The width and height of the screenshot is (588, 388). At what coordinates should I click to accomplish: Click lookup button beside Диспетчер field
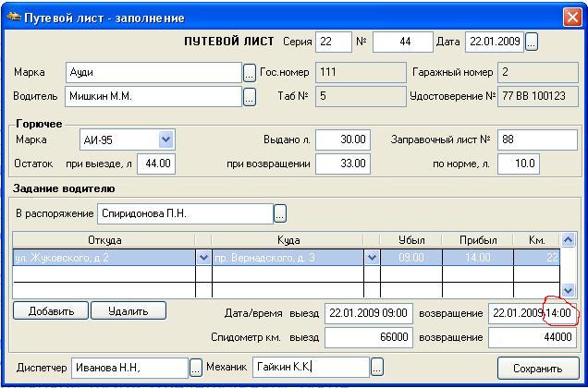click(x=196, y=368)
